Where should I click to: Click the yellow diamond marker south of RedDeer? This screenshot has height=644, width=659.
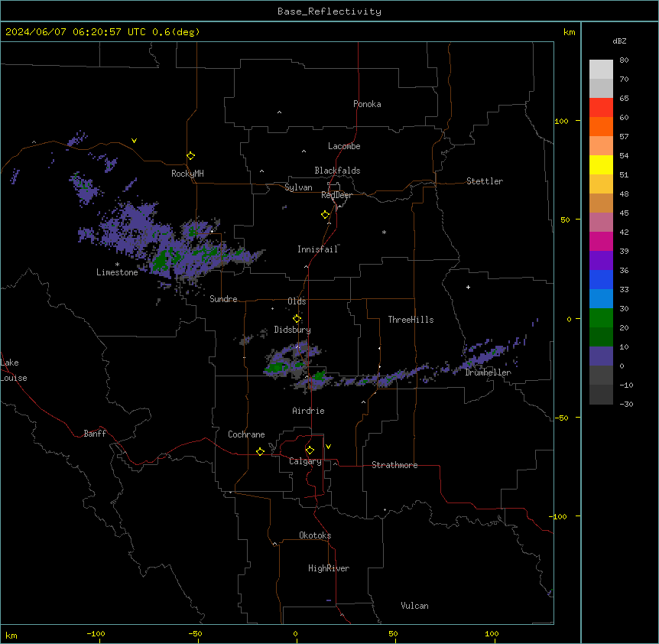[326, 215]
